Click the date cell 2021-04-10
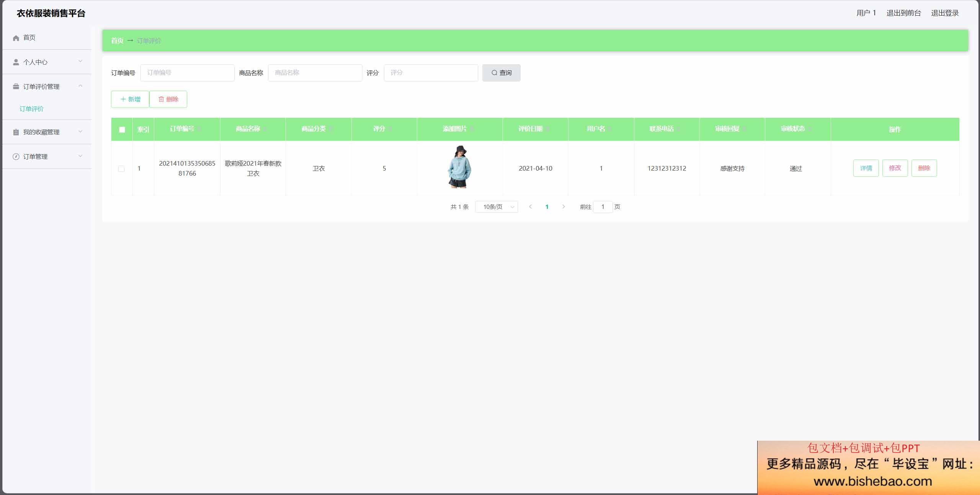 [535, 168]
